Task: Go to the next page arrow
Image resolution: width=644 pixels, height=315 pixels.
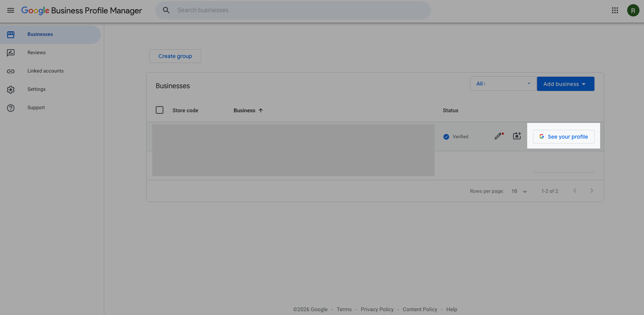Action: [x=592, y=191]
